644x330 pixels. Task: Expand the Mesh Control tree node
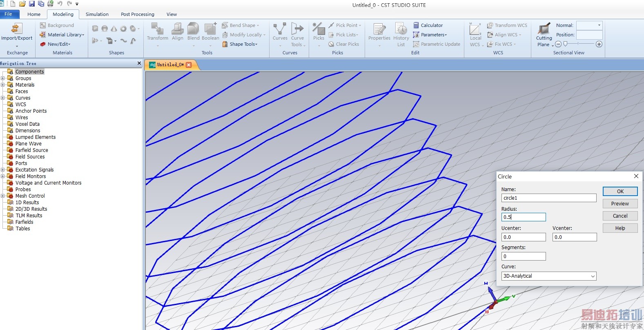click(x=3, y=196)
